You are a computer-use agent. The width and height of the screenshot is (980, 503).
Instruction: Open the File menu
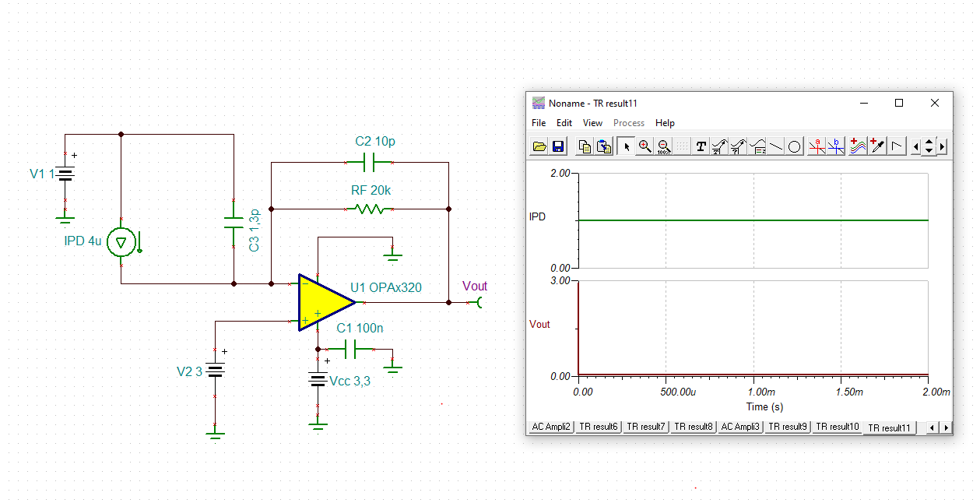click(x=539, y=123)
